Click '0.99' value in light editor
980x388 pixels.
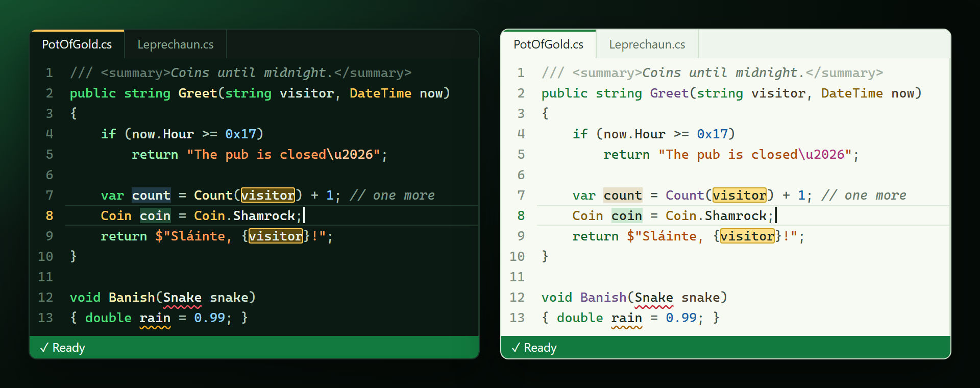pos(681,318)
